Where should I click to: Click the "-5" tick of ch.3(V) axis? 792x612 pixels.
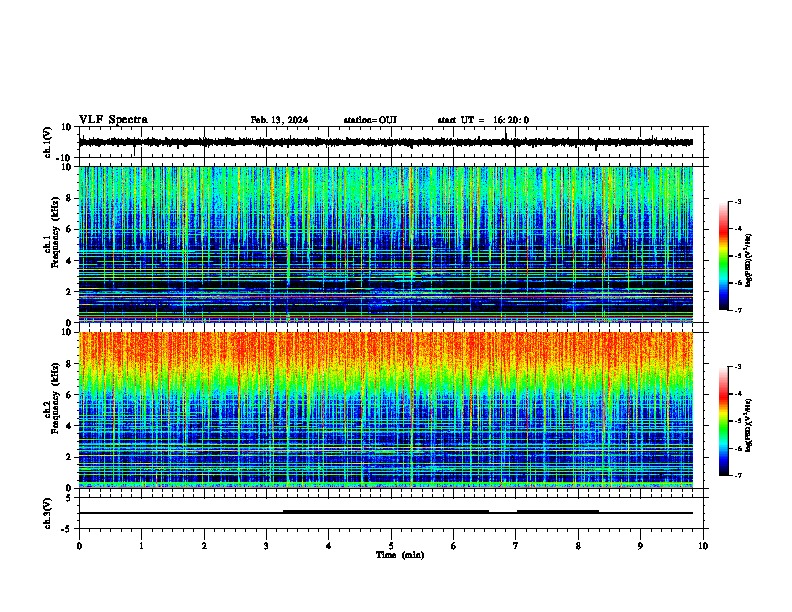click(67, 529)
